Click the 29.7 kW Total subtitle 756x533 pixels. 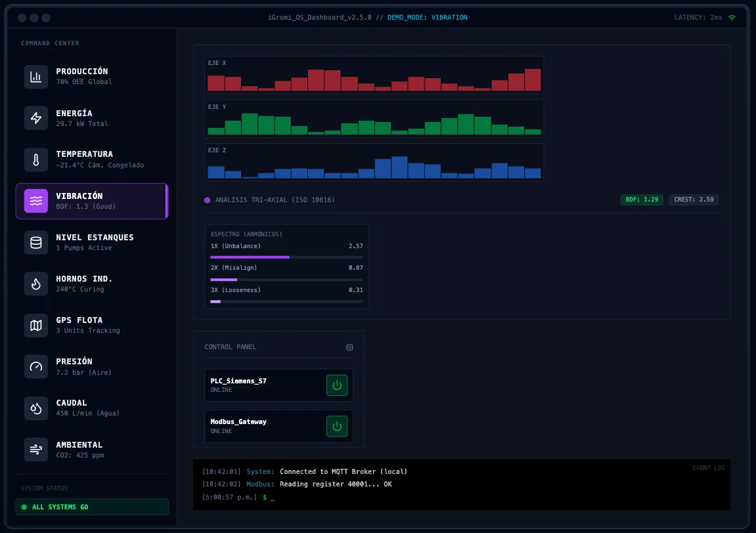pyautogui.click(x=82, y=124)
